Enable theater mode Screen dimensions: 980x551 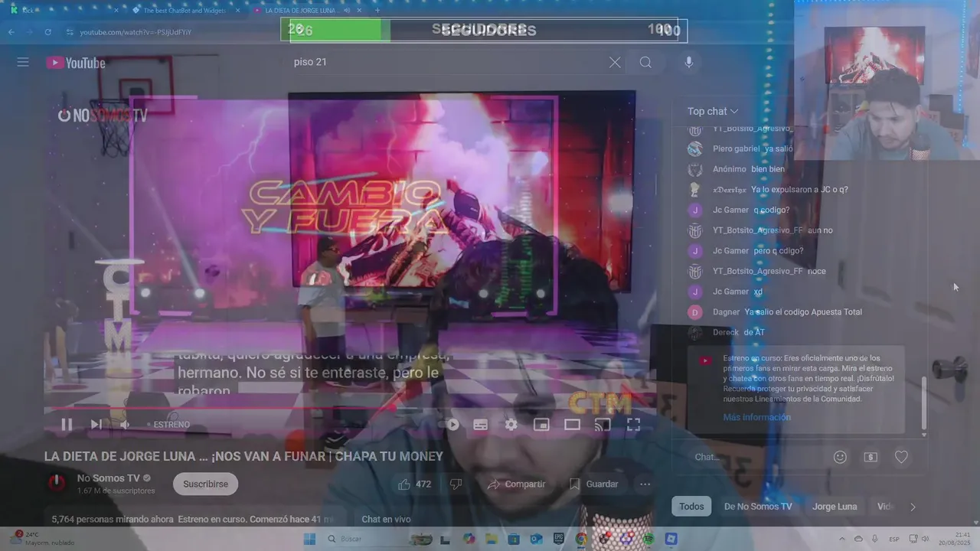[x=572, y=424]
